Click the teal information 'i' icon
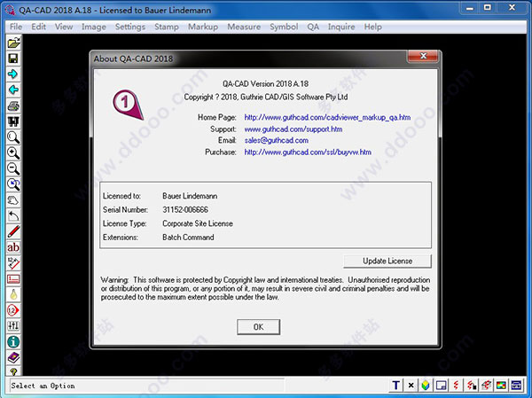532x398 pixels. coord(13,341)
